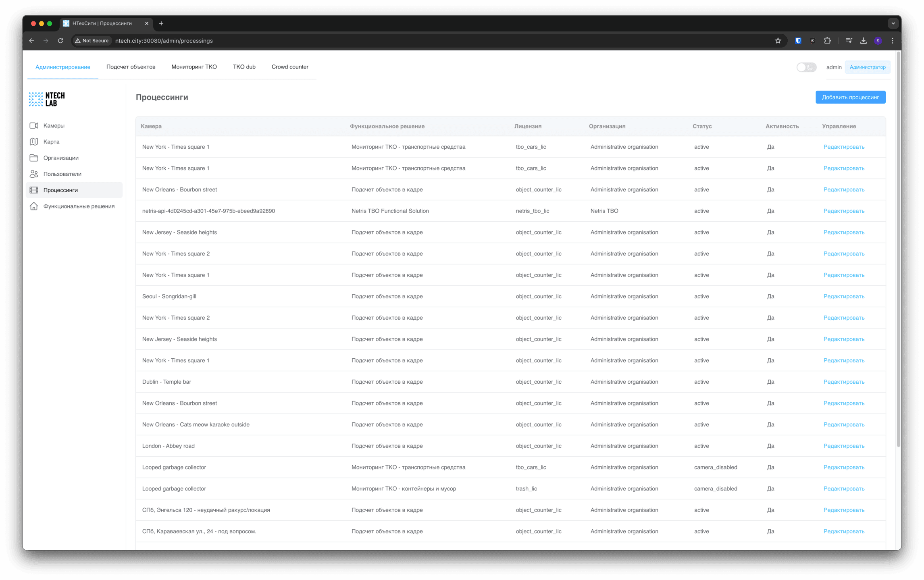Open the Crowd counter tab
Viewport: 924px width, 580px height.
tap(289, 67)
